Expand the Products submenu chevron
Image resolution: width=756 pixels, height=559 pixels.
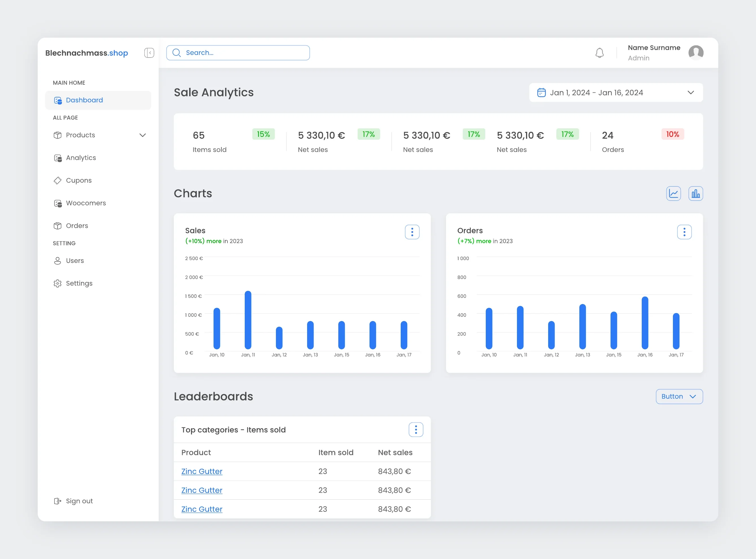(x=143, y=135)
